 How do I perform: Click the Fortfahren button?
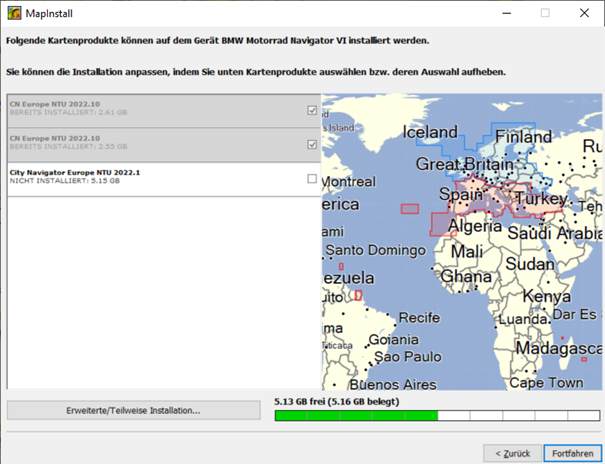point(573,453)
